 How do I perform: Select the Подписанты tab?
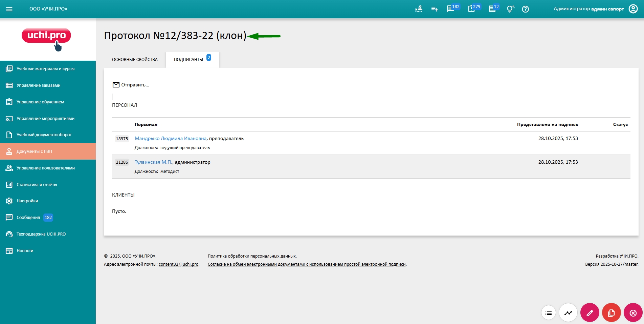[188, 60]
